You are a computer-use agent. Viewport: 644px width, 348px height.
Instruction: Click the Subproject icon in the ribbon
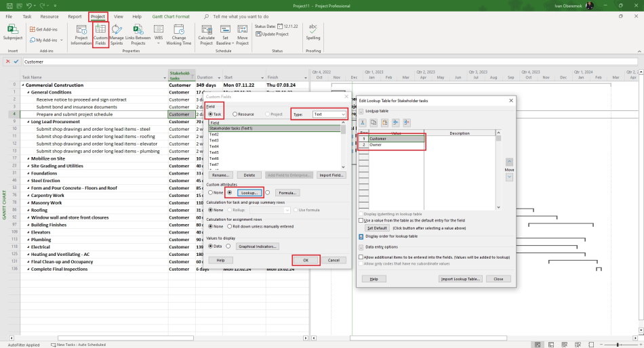pyautogui.click(x=13, y=32)
